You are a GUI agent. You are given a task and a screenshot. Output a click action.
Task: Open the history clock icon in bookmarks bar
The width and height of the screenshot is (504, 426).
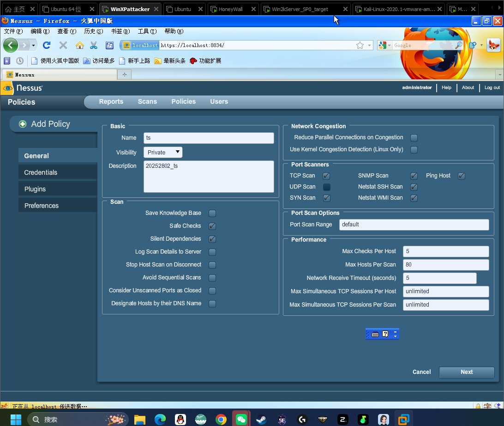(20, 61)
